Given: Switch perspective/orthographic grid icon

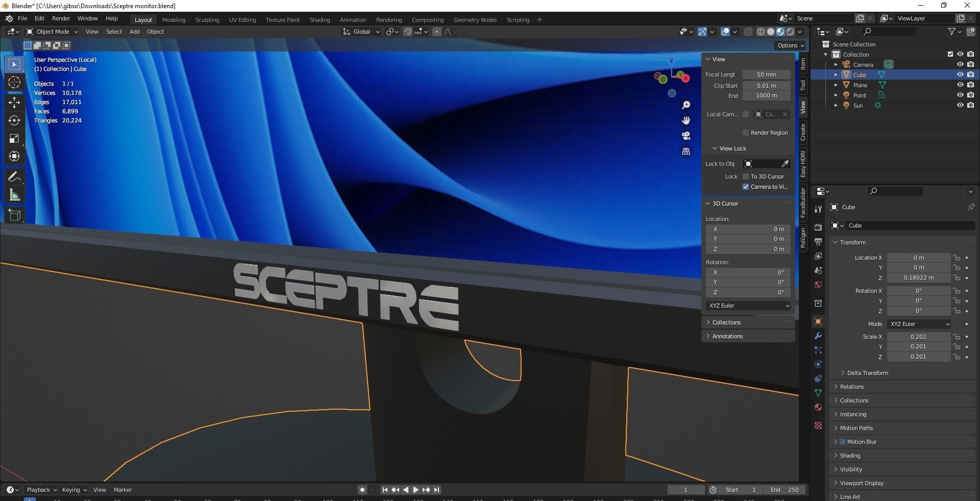Looking at the screenshot, I should pos(686,152).
